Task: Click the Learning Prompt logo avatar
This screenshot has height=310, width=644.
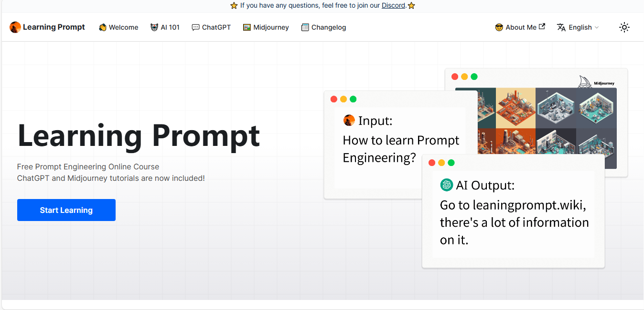Action: pyautogui.click(x=15, y=27)
